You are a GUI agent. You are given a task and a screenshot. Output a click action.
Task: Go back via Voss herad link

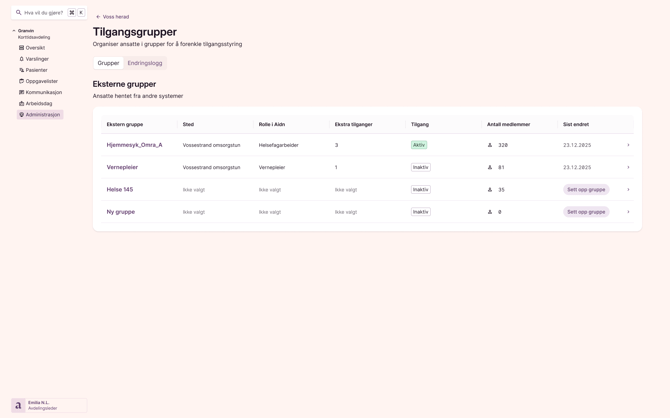113,17
